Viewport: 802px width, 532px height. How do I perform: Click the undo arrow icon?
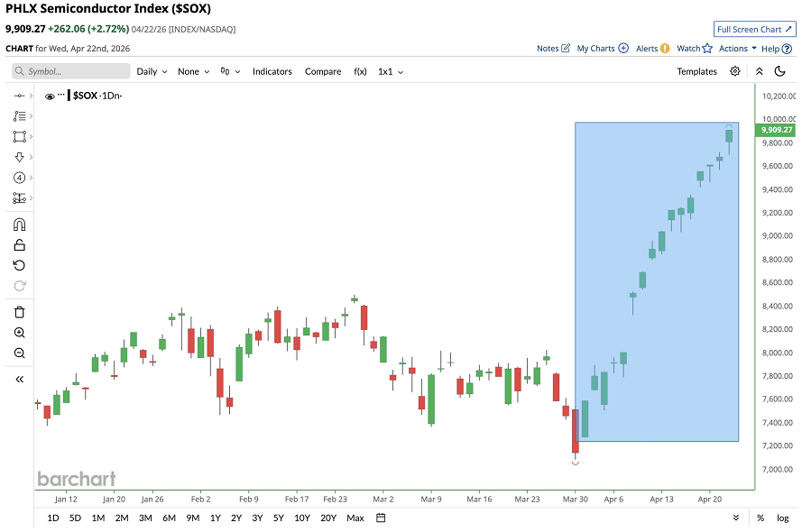[x=20, y=265]
